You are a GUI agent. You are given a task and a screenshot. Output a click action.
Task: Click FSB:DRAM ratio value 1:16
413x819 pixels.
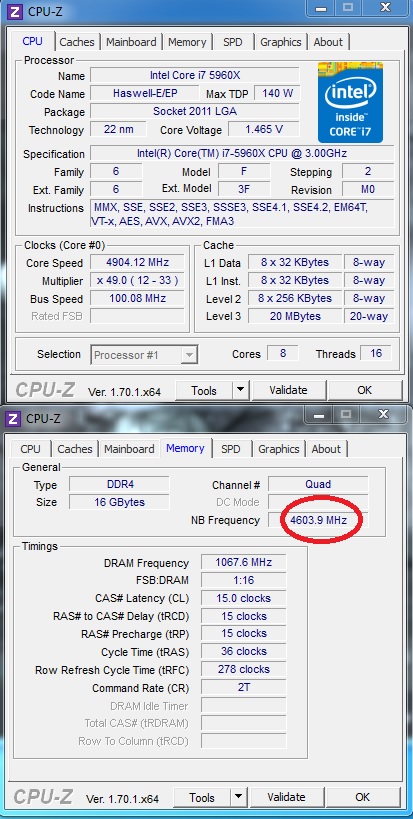click(243, 580)
